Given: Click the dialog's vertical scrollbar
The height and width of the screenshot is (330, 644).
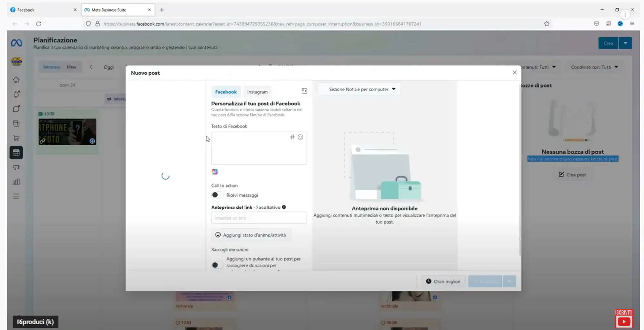Looking at the screenshot, I should [x=520, y=170].
